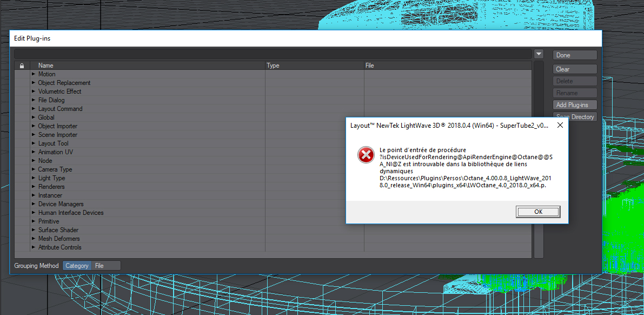This screenshot has height=315, width=644.
Task: Click the plug-in list vertical scrollbar
Action: pos(539,160)
